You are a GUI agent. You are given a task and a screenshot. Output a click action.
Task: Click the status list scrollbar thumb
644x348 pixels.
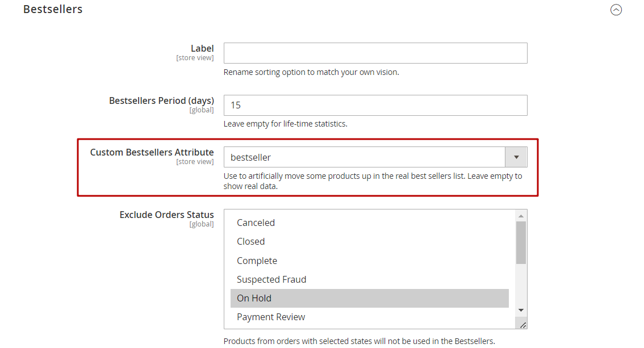point(521,242)
